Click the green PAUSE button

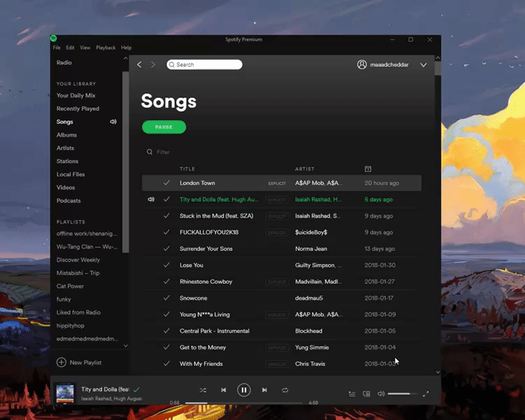click(164, 127)
